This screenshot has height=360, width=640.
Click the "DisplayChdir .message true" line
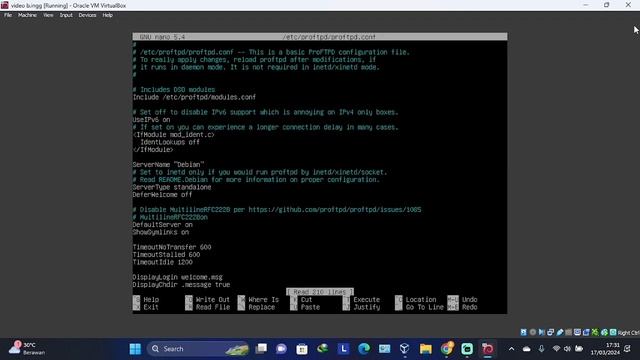coord(181,284)
